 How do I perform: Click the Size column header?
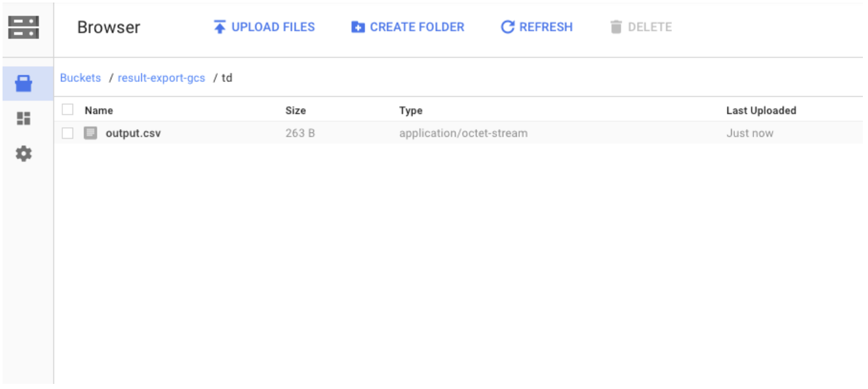point(295,111)
